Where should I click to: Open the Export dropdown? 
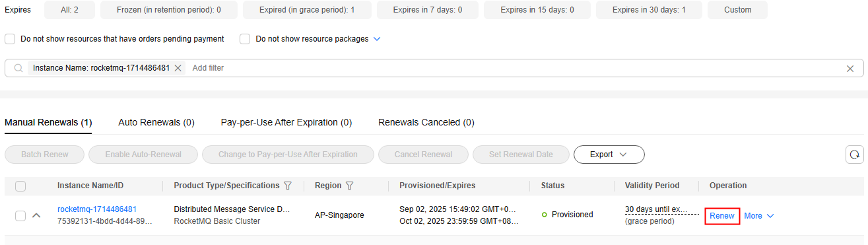click(x=609, y=155)
